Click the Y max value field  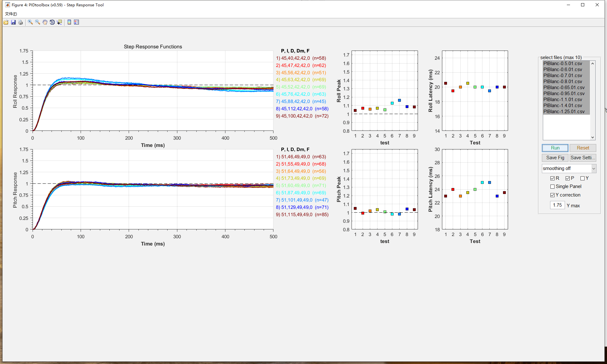(557, 205)
